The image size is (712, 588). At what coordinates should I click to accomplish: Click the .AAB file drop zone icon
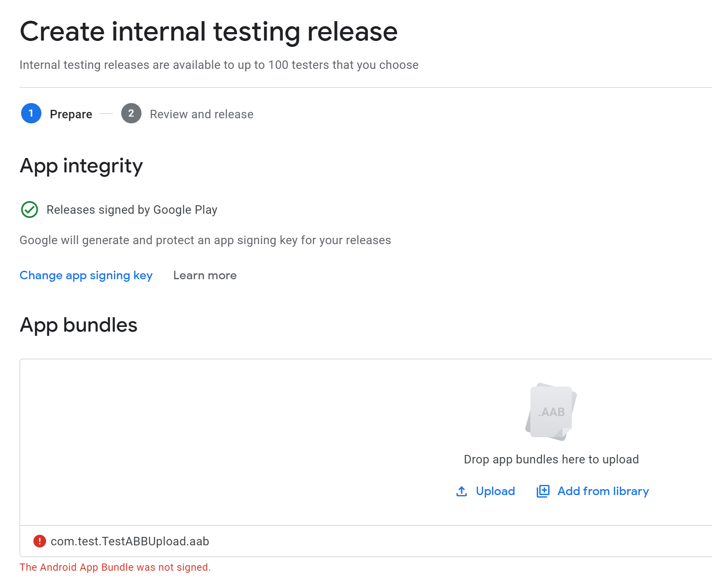click(x=550, y=413)
